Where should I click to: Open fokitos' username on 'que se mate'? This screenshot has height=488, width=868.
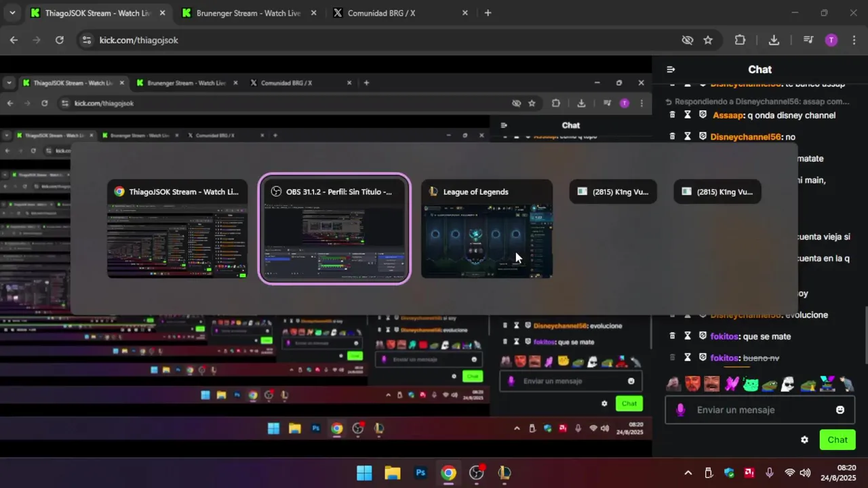(725, 336)
